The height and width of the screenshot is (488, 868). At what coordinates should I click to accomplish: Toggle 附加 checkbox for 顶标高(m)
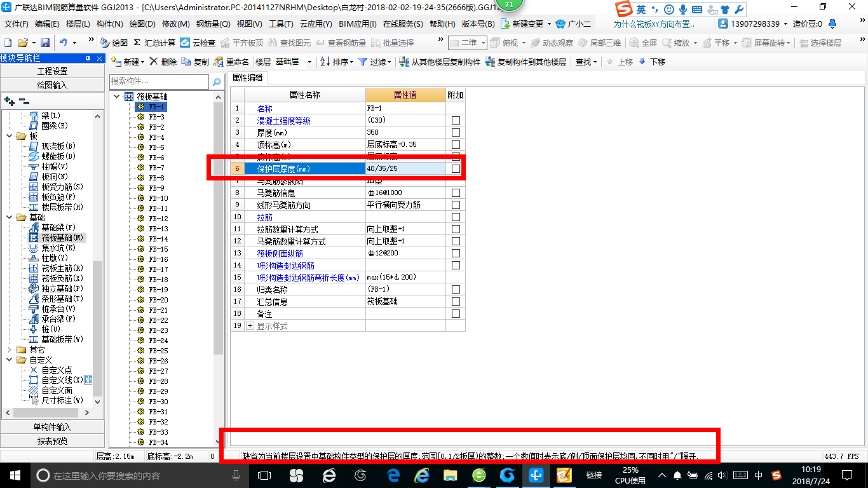coord(456,144)
